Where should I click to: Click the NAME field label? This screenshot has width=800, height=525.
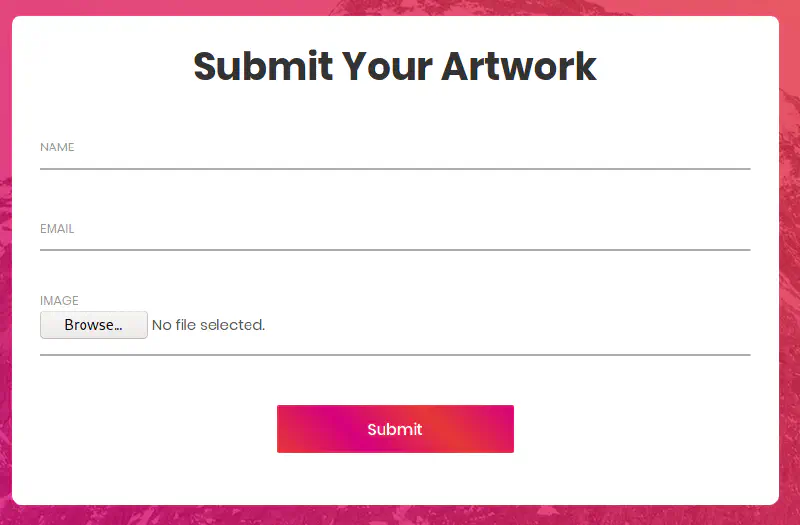[x=57, y=147]
